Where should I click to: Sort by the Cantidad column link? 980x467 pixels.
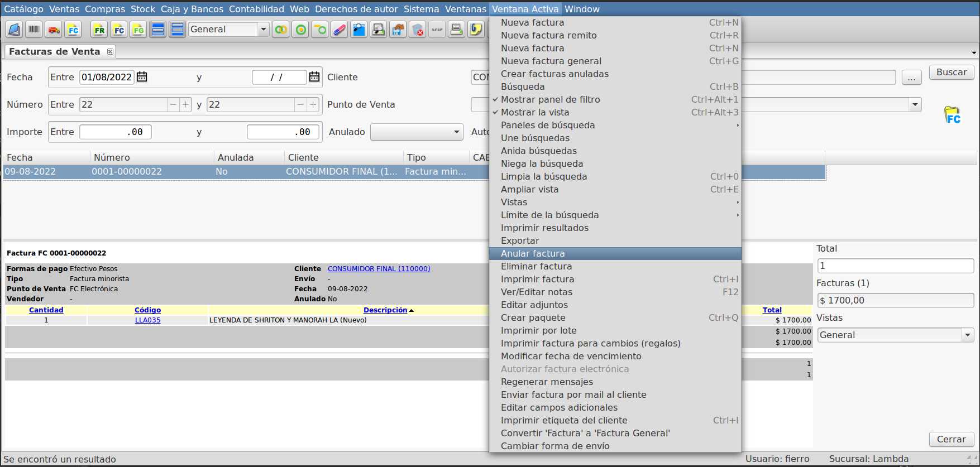click(x=46, y=310)
